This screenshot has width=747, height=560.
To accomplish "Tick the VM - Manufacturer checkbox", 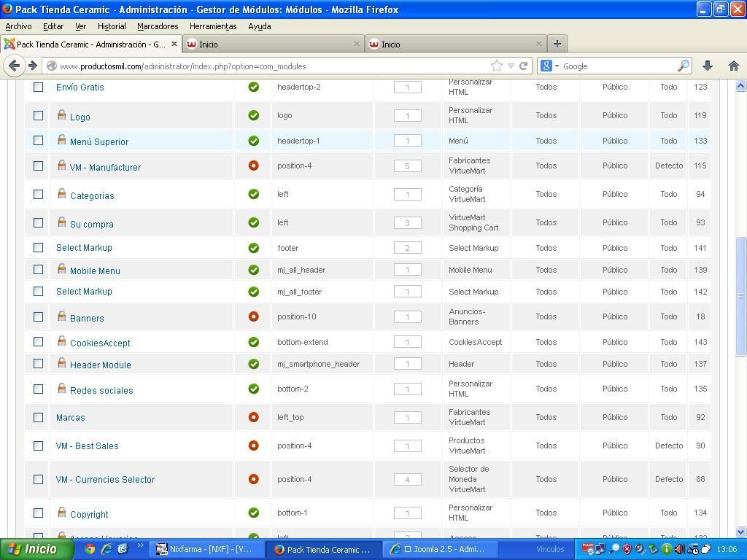I will 38,166.
